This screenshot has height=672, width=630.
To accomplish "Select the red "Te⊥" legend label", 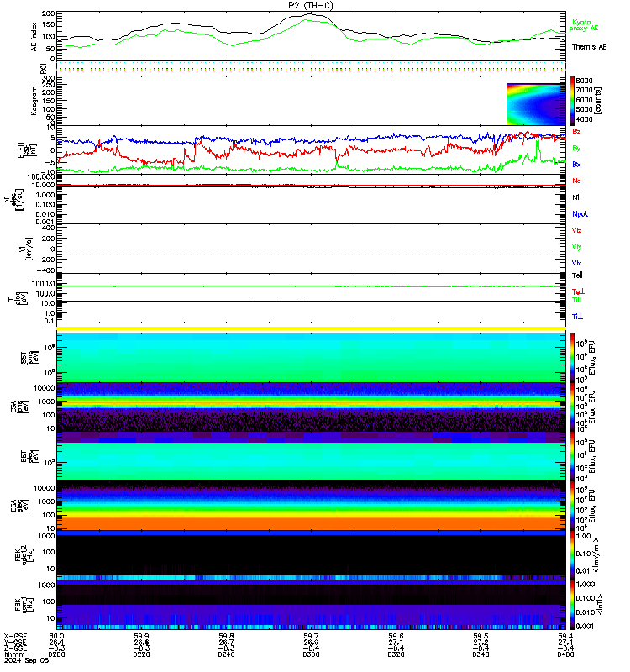I will (x=578, y=291).
